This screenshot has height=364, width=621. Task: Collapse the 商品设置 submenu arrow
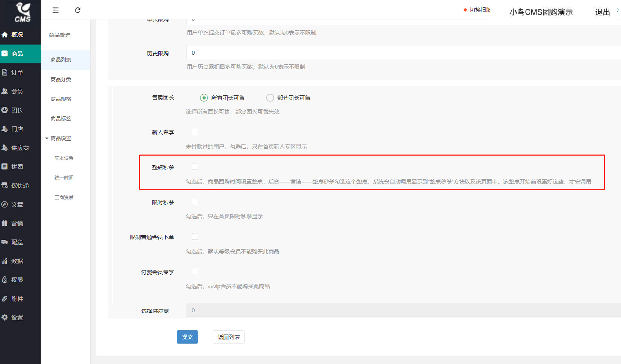[x=47, y=138]
